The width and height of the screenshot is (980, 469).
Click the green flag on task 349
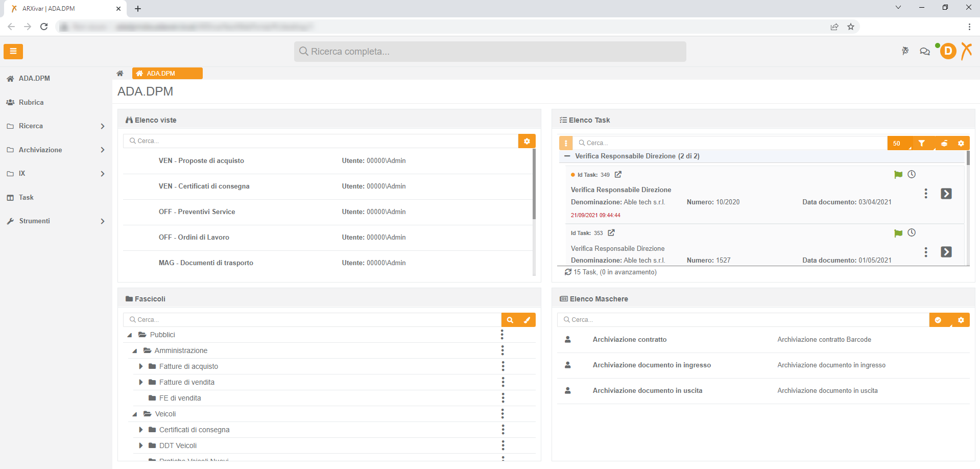coord(898,174)
